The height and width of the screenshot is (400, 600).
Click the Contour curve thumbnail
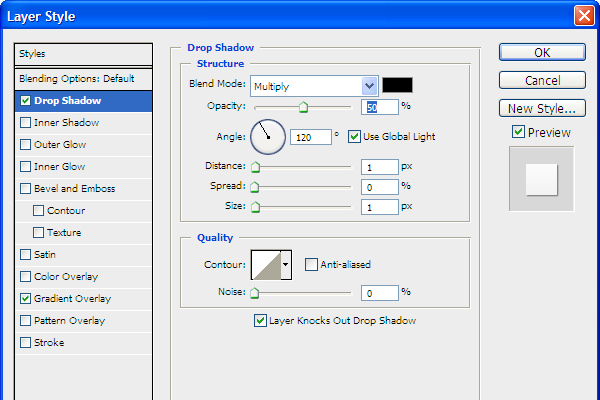pos(266,264)
